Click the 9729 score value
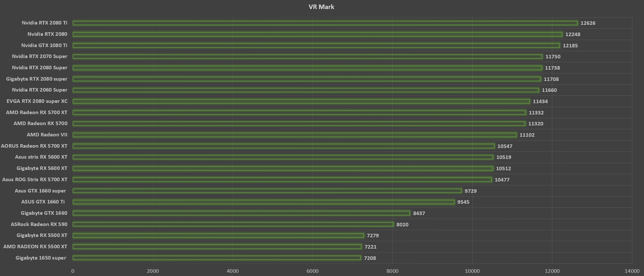The height and width of the screenshot is (276, 644). 471,191
